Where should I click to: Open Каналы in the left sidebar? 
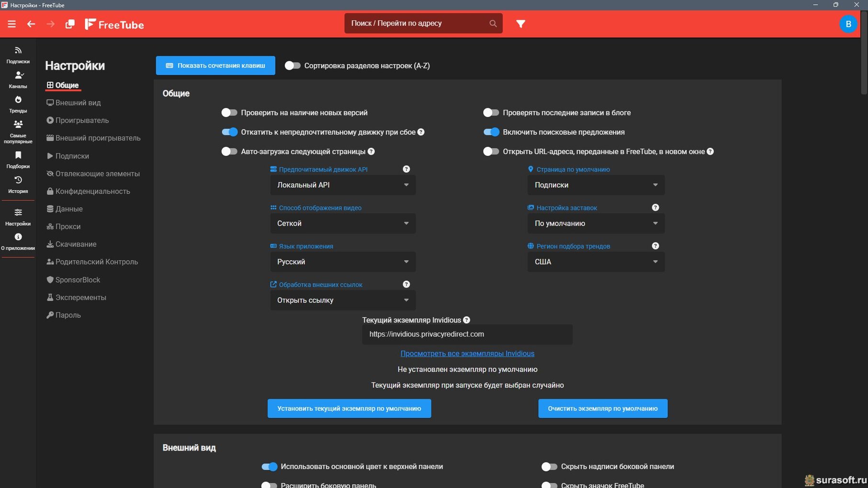[18, 80]
